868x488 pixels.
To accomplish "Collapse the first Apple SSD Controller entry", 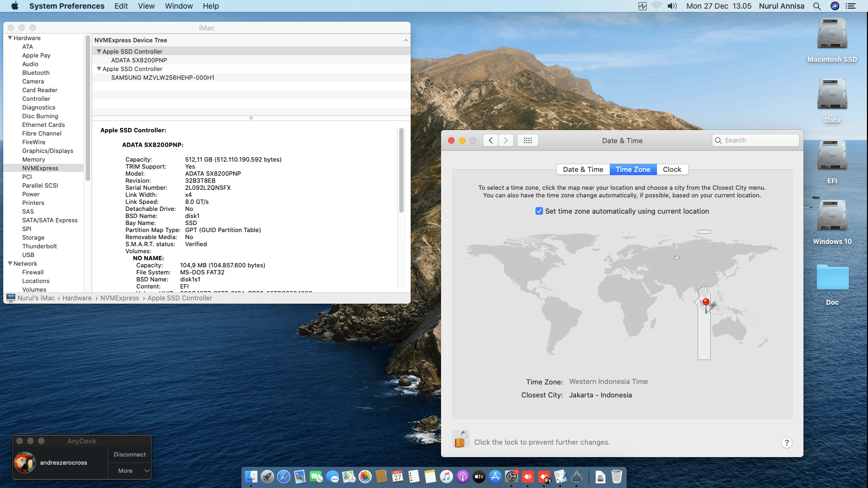I will click(99, 52).
